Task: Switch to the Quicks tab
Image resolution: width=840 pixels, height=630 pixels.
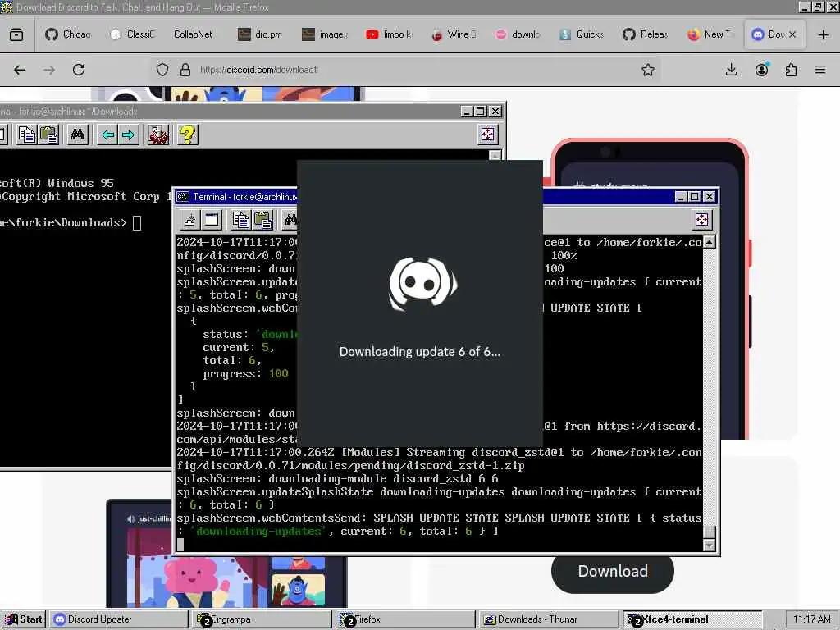Action: (582, 34)
